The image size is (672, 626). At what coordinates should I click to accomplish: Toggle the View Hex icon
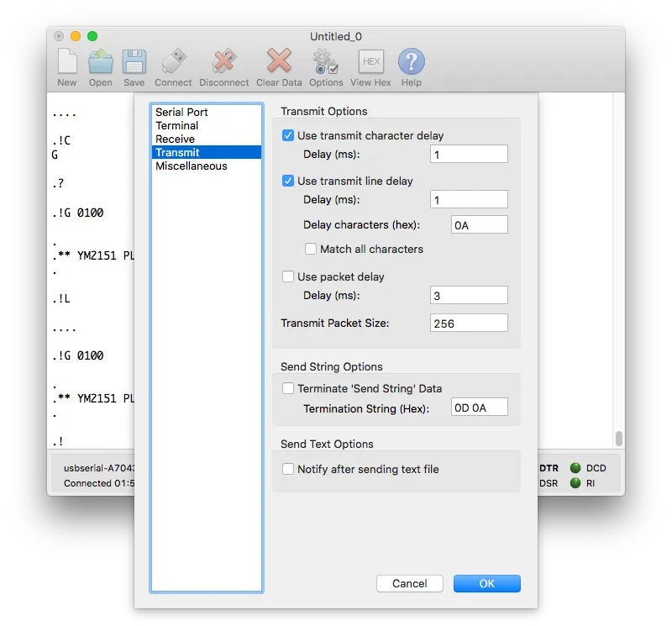click(x=370, y=61)
